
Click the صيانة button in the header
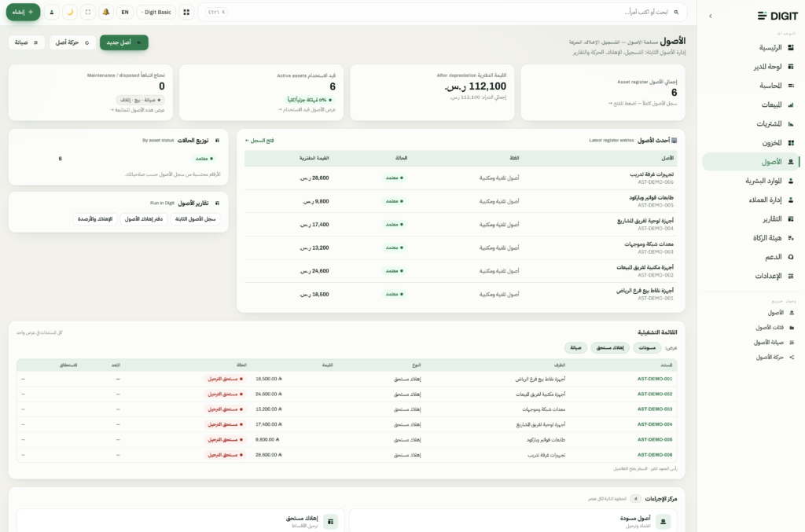27,42
